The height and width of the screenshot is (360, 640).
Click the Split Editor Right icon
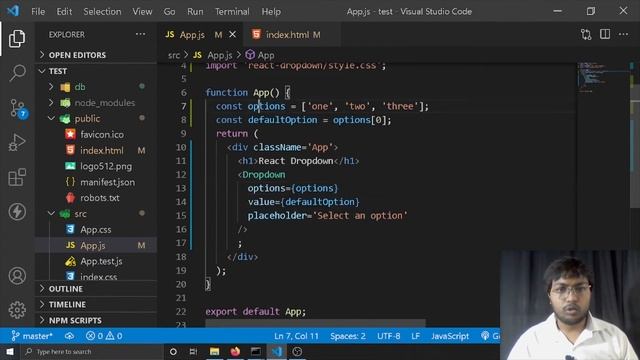click(605, 35)
